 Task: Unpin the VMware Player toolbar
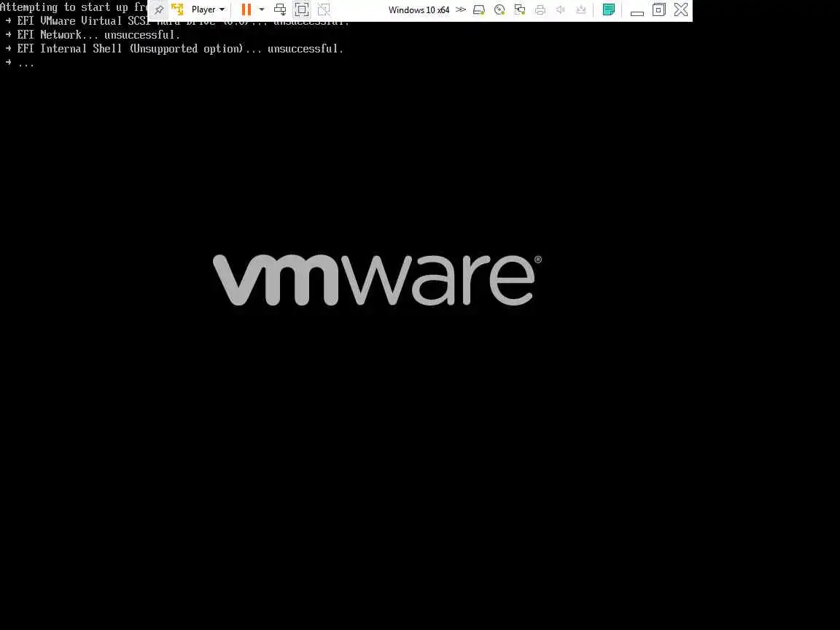pyautogui.click(x=158, y=9)
